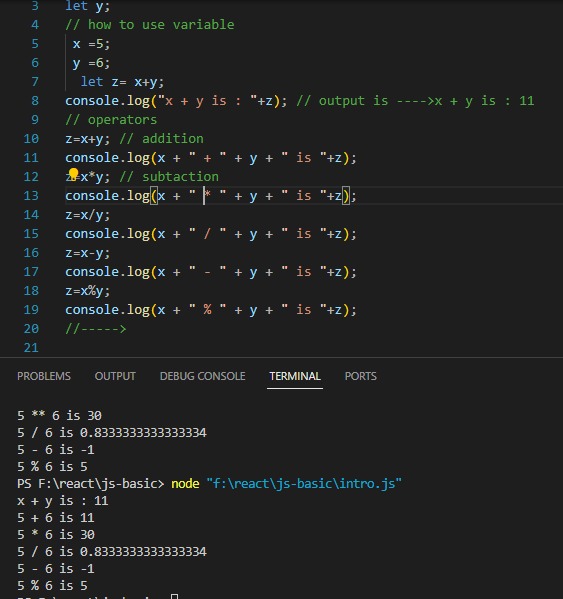Screen dimensions: 563x599
Task: Switch to the OUTPUT panel tab
Action: coord(115,376)
